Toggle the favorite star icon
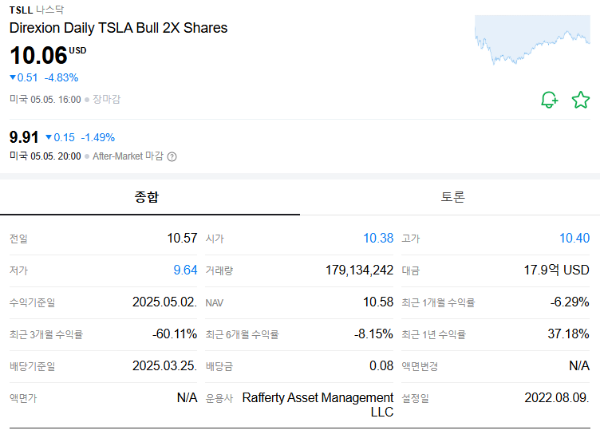This screenshot has height=435, width=600. click(x=581, y=100)
